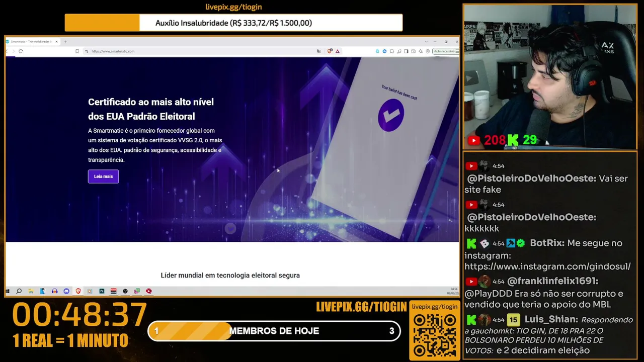
Task: Open the Brave Wallet icon
Action: 413,51
